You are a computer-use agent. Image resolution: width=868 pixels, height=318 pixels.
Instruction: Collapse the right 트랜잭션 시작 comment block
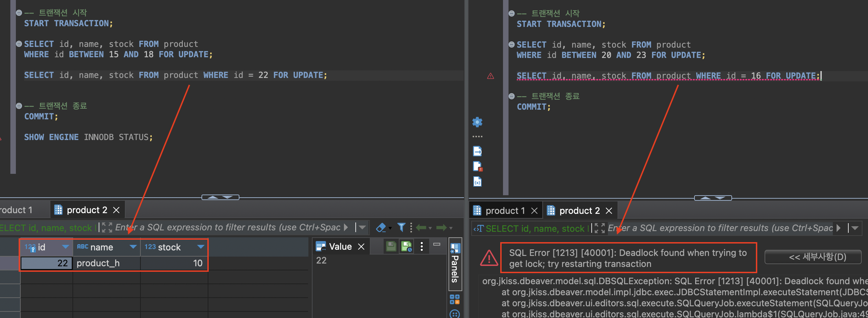click(512, 13)
